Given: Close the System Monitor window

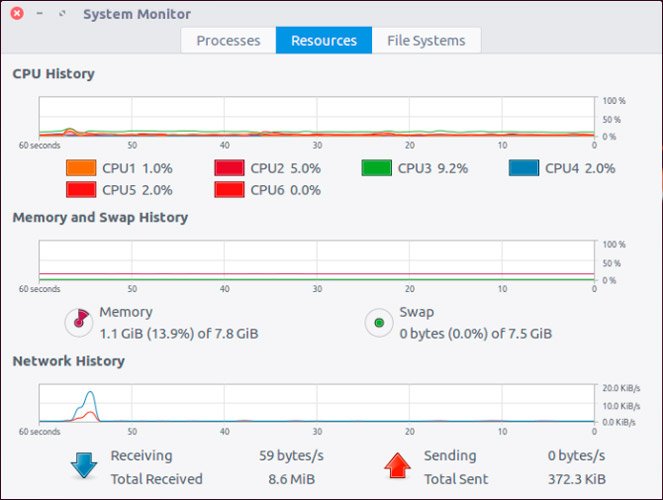Looking at the screenshot, I should [x=17, y=14].
